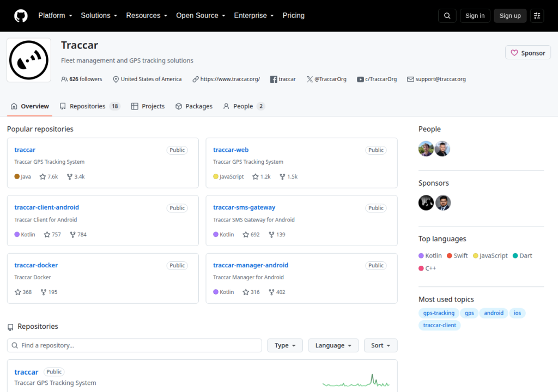Screen dimensions: 558x392
Task: Expand the Platform menu
Action: [x=55, y=16]
